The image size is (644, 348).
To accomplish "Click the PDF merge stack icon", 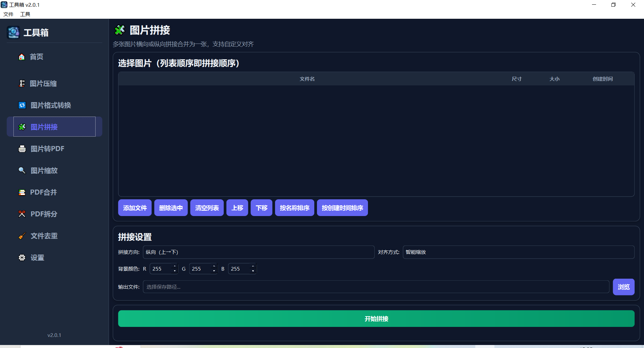I will tap(22, 192).
